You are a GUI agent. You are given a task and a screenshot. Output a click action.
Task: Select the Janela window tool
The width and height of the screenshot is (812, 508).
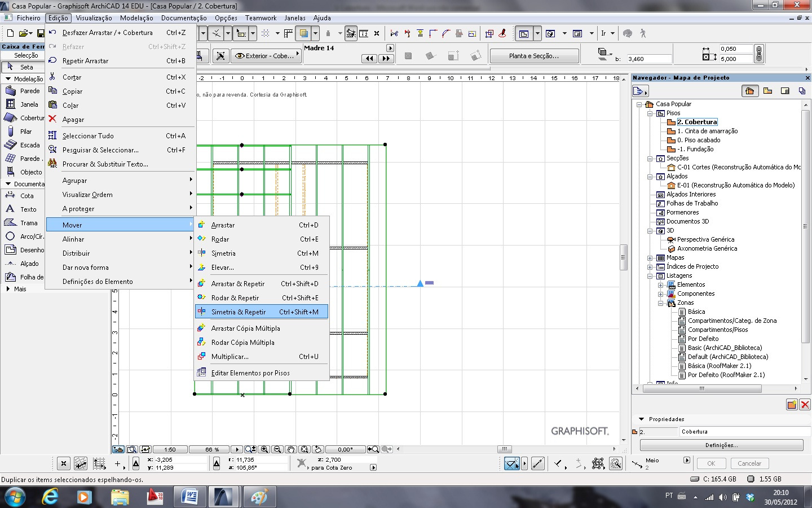23,104
